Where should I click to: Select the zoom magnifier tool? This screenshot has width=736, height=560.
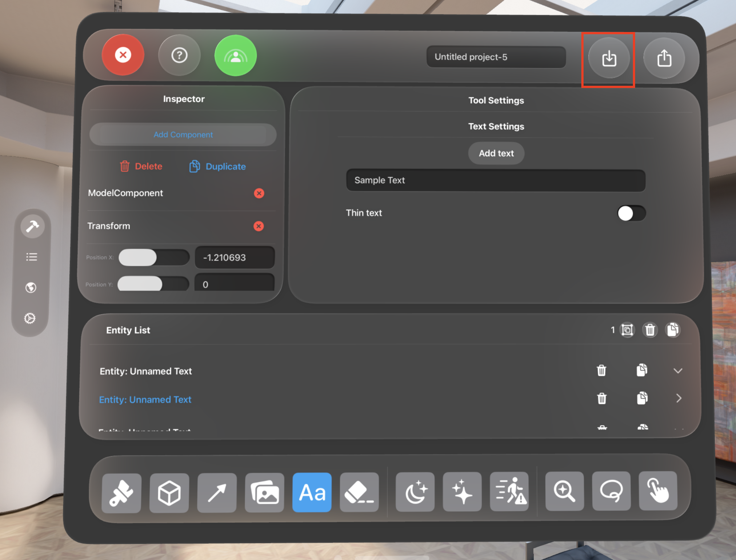(564, 492)
